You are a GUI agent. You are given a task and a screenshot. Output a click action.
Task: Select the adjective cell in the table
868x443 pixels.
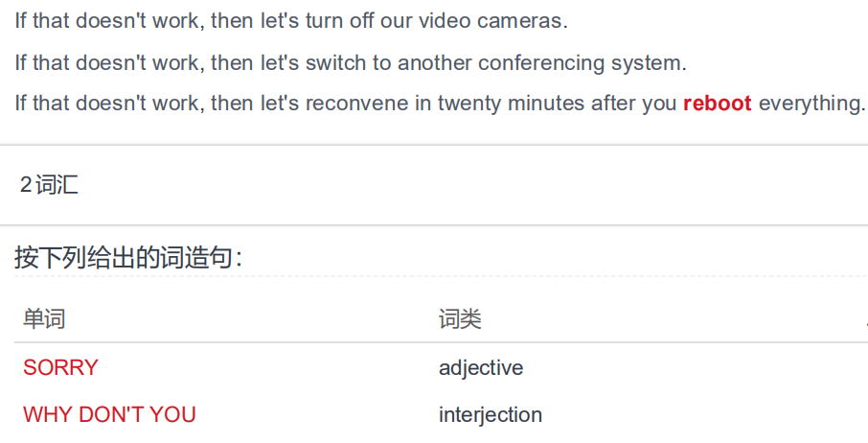point(481,367)
